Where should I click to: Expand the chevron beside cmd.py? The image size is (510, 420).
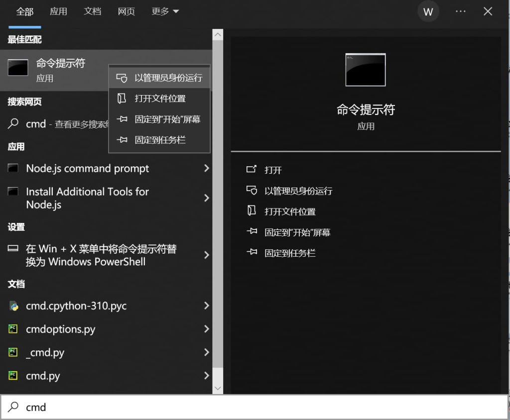tap(207, 376)
